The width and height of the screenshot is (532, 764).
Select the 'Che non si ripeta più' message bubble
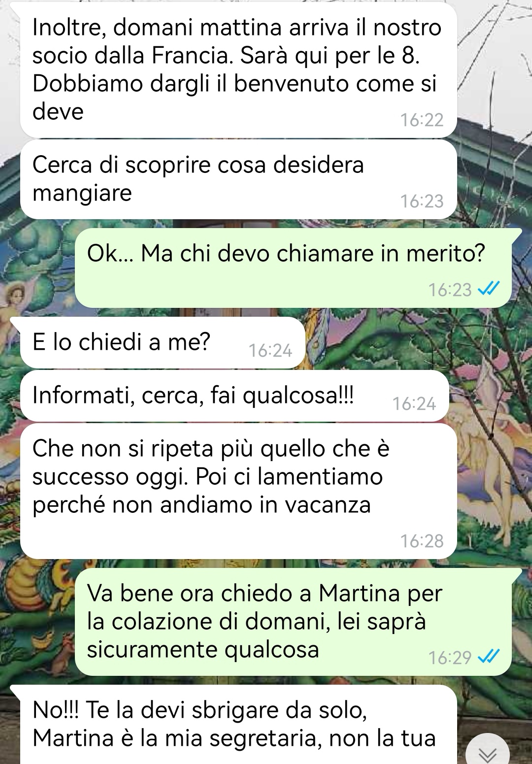[x=238, y=491]
